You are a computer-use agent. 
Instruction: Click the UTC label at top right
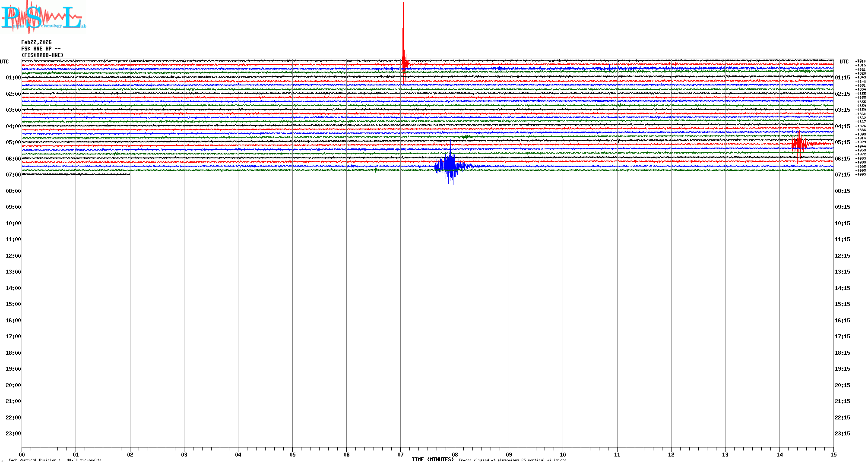tap(844, 62)
